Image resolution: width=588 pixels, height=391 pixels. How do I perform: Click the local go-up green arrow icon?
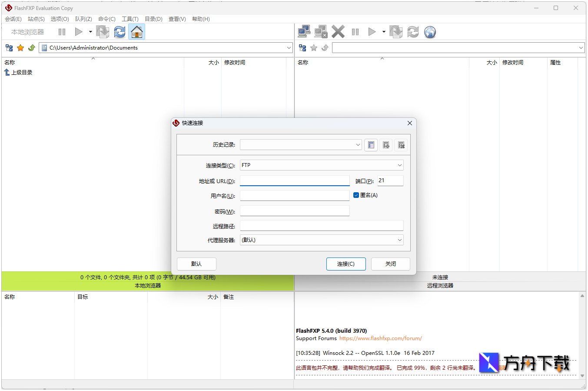tap(32, 48)
